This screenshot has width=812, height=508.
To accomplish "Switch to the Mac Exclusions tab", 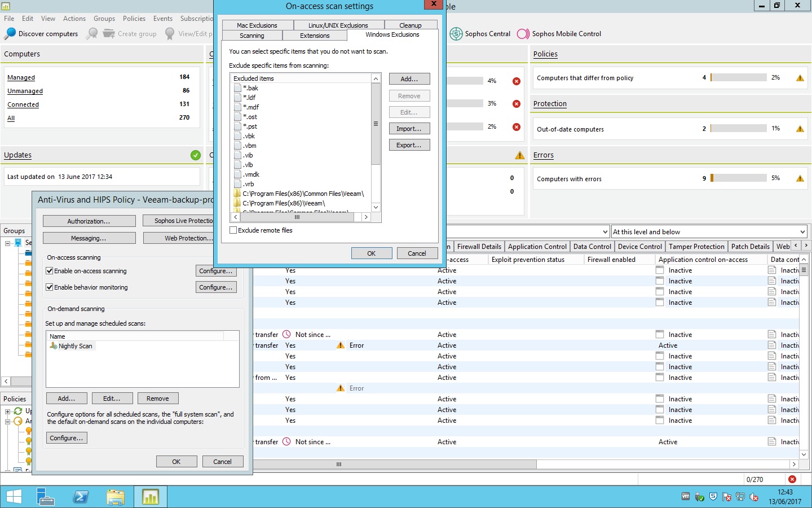I will [x=257, y=25].
